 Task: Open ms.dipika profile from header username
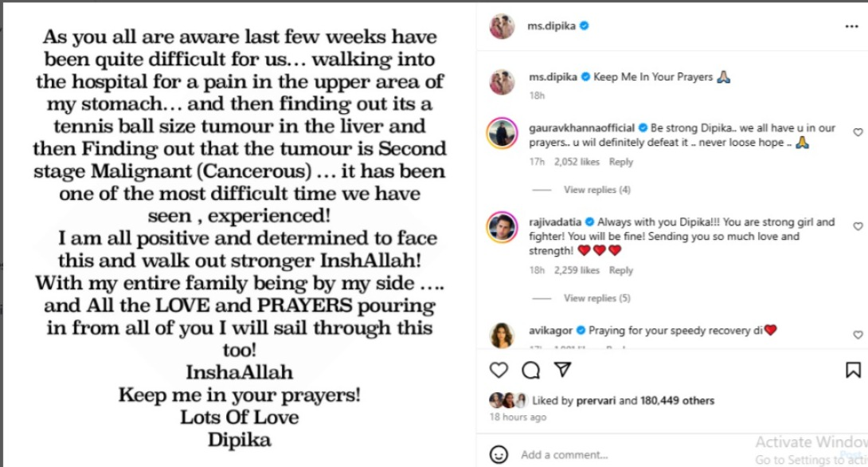(x=551, y=26)
